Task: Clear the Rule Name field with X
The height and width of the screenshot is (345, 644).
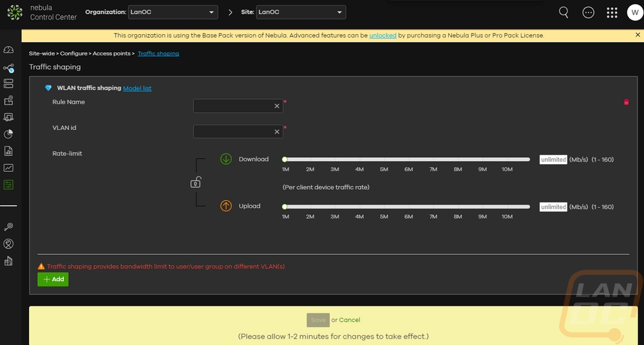Action: [x=277, y=106]
